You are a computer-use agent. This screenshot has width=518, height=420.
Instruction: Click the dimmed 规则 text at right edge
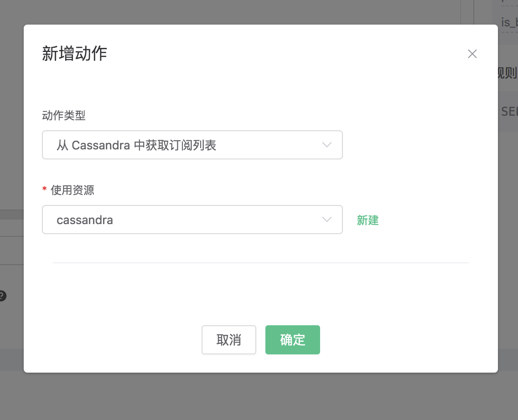click(508, 73)
